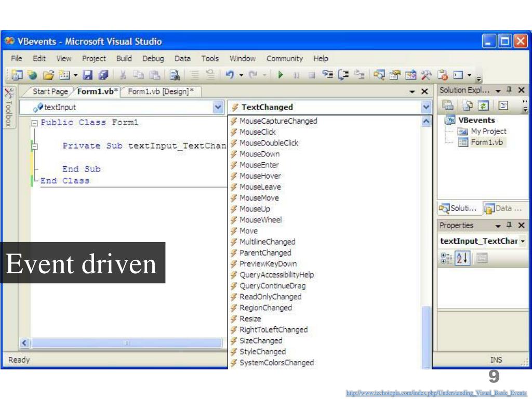Toggle Categorized view in Properties panel
The height and width of the screenshot is (399, 532).
click(x=446, y=258)
